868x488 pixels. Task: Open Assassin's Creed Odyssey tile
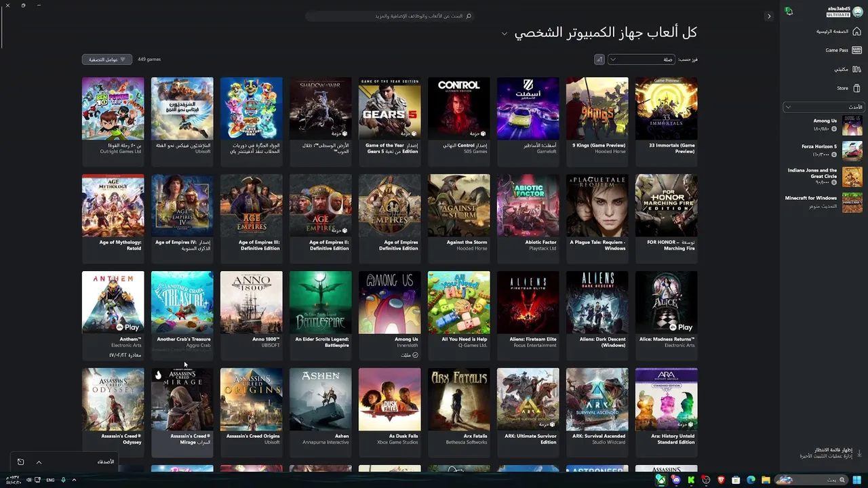(x=113, y=411)
